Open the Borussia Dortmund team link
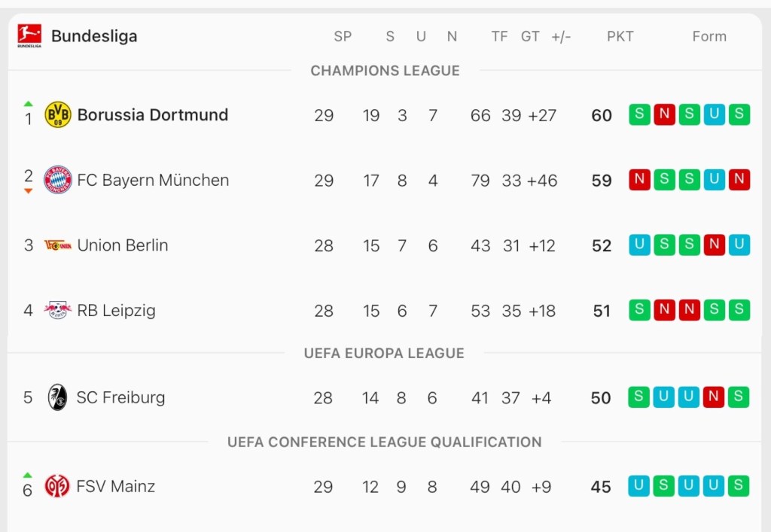 coord(152,115)
